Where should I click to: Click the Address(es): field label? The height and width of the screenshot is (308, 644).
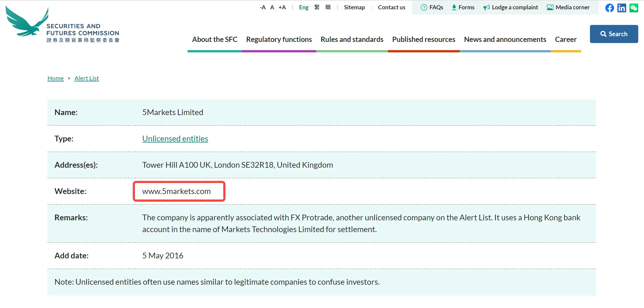coord(76,165)
